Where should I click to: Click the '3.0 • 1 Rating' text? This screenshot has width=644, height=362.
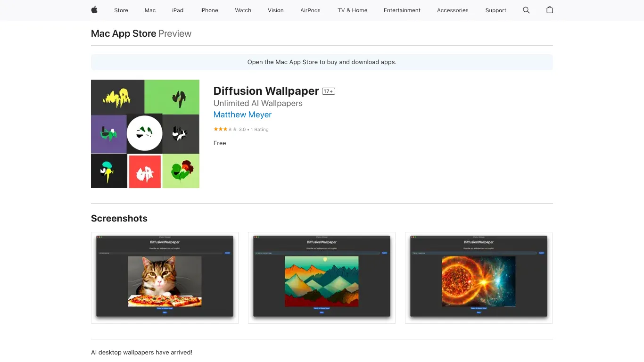pyautogui.click(x=254, y=129)
